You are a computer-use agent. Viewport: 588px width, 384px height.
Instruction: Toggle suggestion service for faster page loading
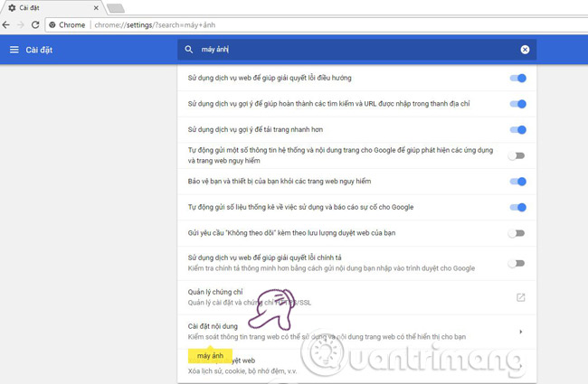point(517,129)
